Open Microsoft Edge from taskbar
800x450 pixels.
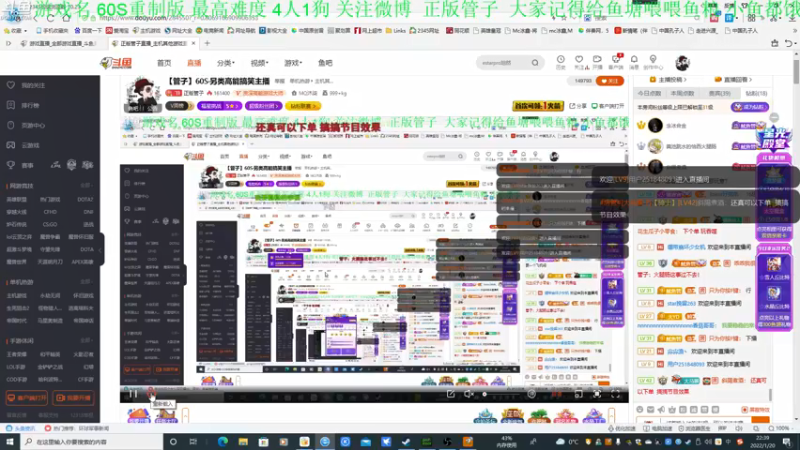(222, 442)
